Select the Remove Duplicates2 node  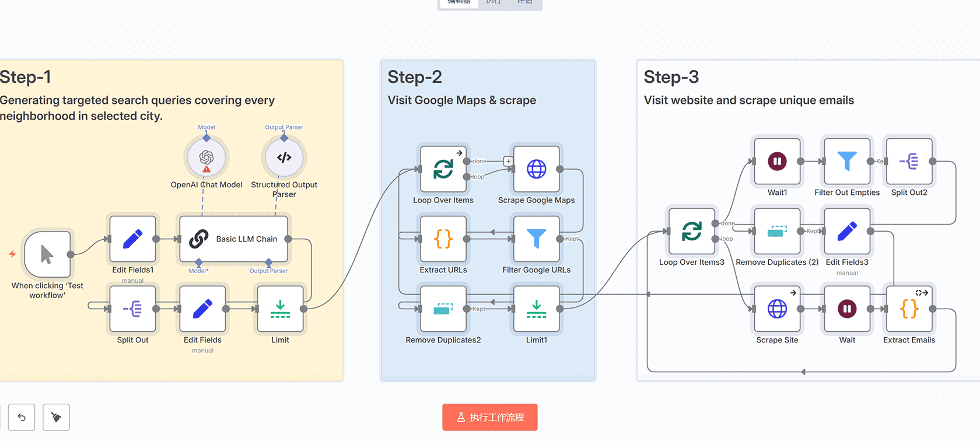443,309
